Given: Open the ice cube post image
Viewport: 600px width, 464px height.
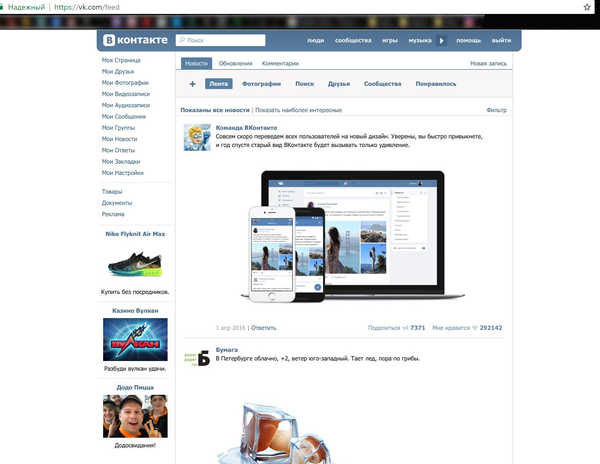Looking at the screenshot, I should 275,432.
